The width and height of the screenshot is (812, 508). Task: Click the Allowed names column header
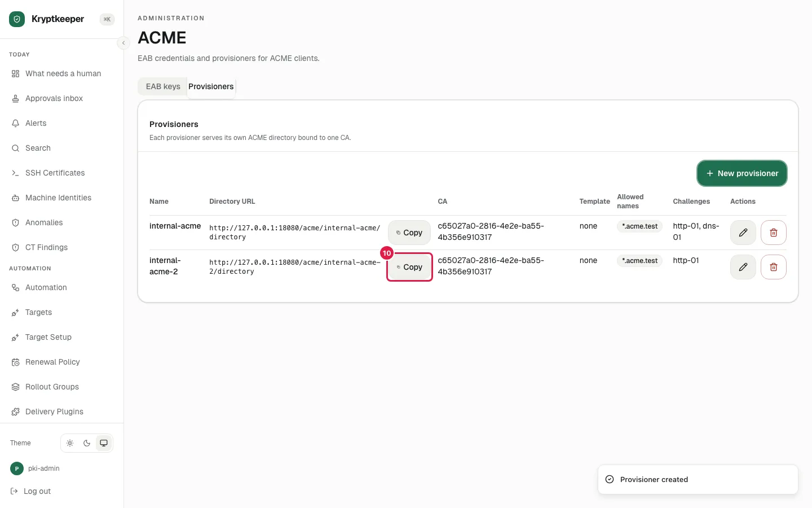630,202
